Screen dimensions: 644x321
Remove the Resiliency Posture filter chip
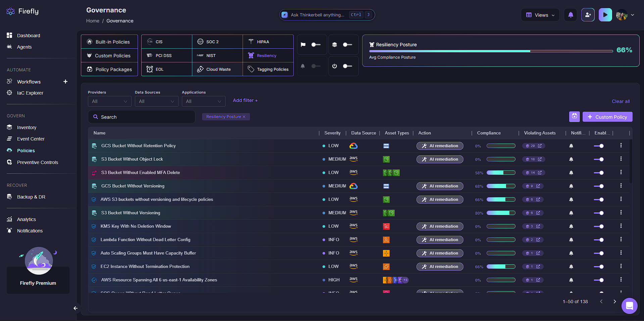coord(244,117)
